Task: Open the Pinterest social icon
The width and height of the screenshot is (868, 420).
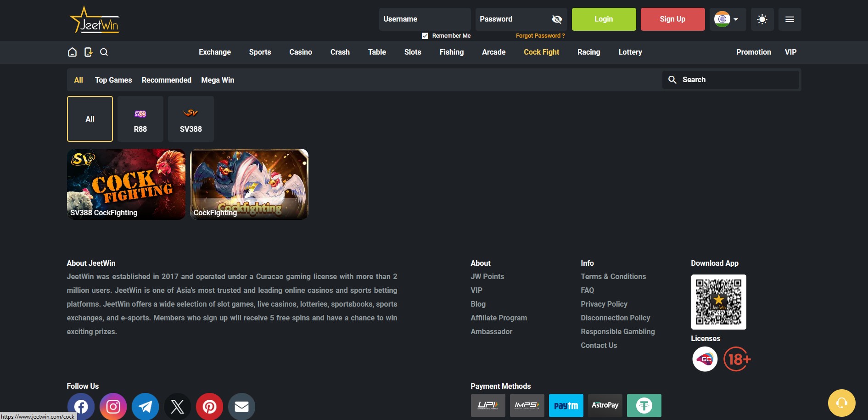Action: [x=209, y=406]
